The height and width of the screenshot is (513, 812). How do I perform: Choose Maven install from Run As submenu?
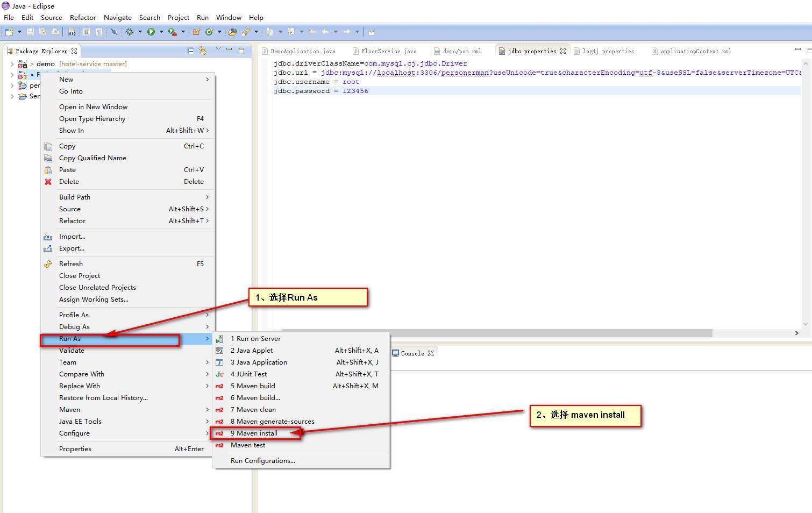pos(301,433)
